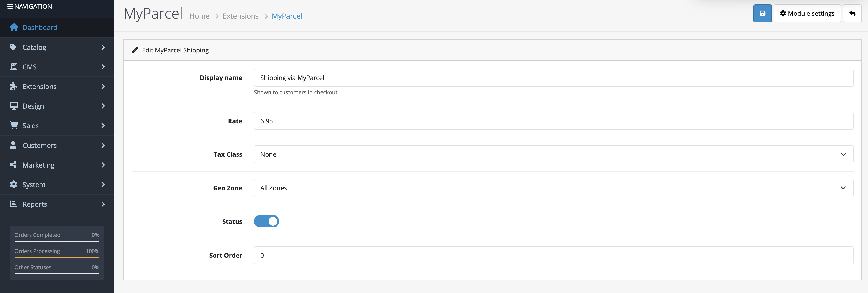The width and height of the screenshot is (868, 293).
Task: Expand the Sales menu chevron
Action: (103, 125)
